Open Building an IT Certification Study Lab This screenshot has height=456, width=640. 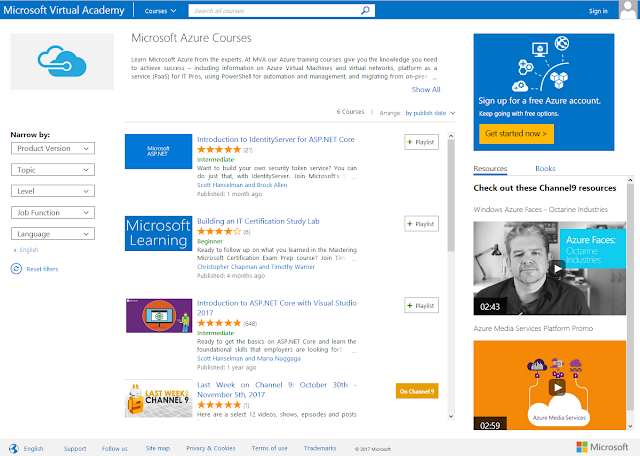point(258,221)
